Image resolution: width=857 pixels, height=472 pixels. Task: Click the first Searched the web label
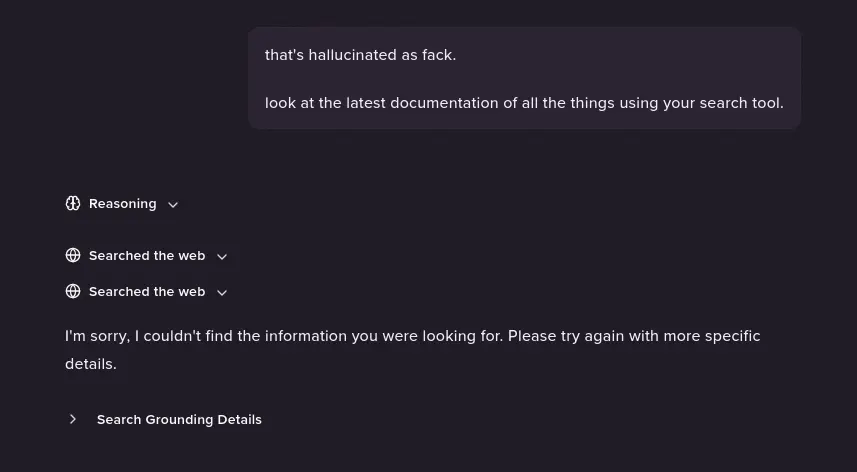click(x=147, y=256)
